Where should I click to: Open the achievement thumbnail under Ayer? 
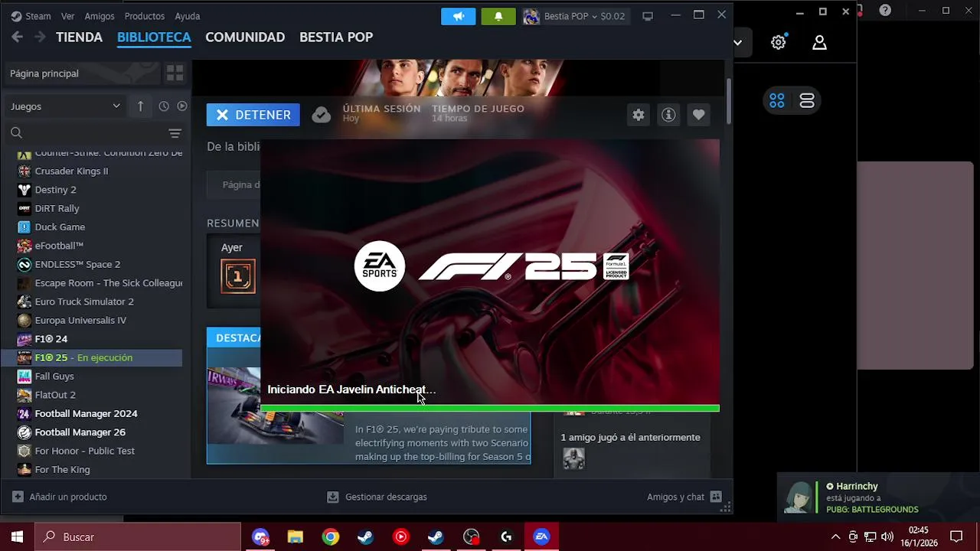click(x=238, y=276)
